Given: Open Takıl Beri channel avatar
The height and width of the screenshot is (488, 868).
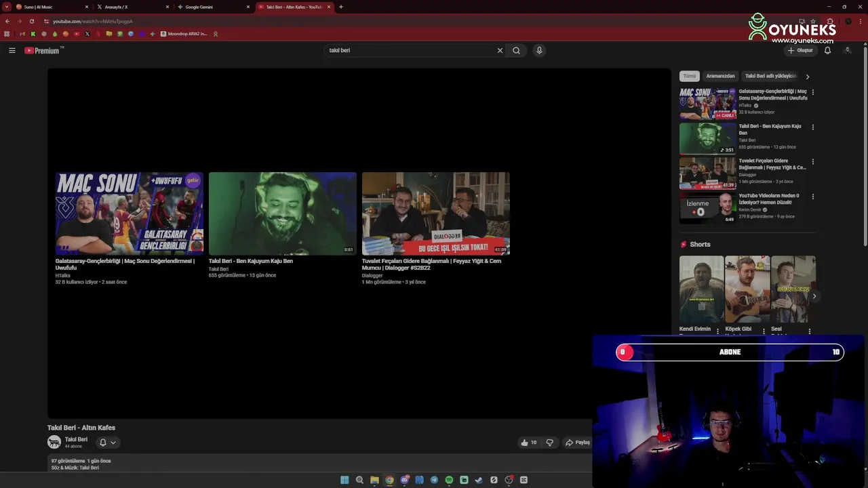Looking at the screenshot, I should (54, 443).
